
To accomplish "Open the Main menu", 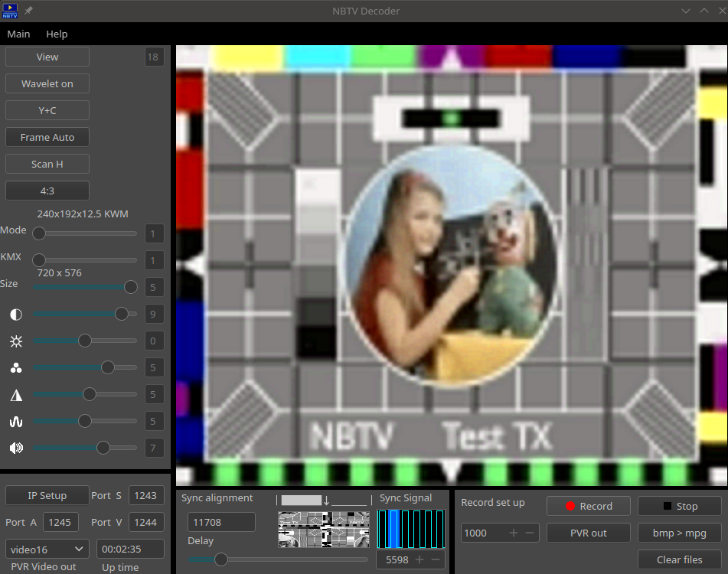I will click(x=18, y=34).
